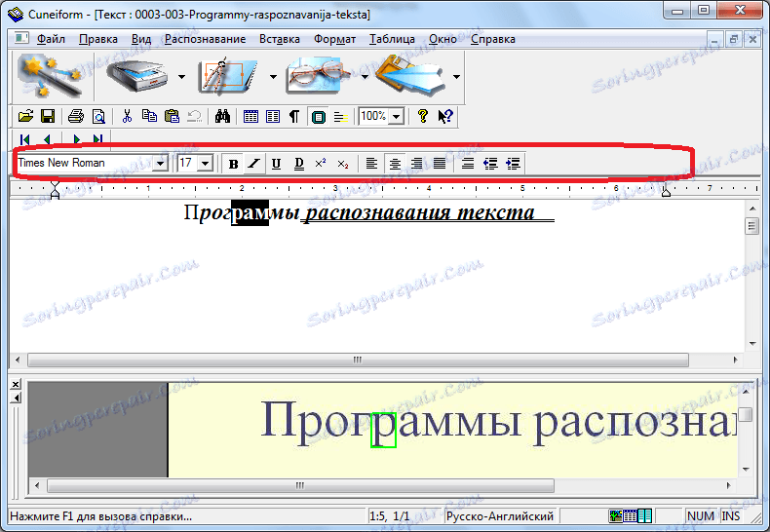Open the Формат menu
770x532 pixels.
tap(335, 39)
